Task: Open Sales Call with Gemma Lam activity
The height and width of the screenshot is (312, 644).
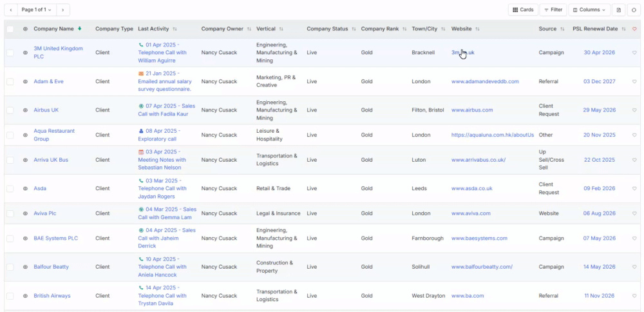Action: pyautogui.click(x=167, y=213)
